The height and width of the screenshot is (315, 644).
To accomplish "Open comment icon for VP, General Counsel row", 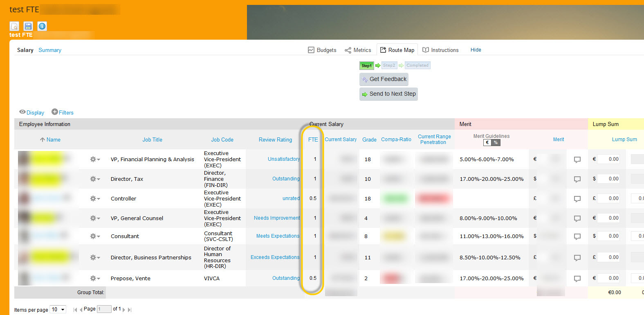I will [577, 218].
